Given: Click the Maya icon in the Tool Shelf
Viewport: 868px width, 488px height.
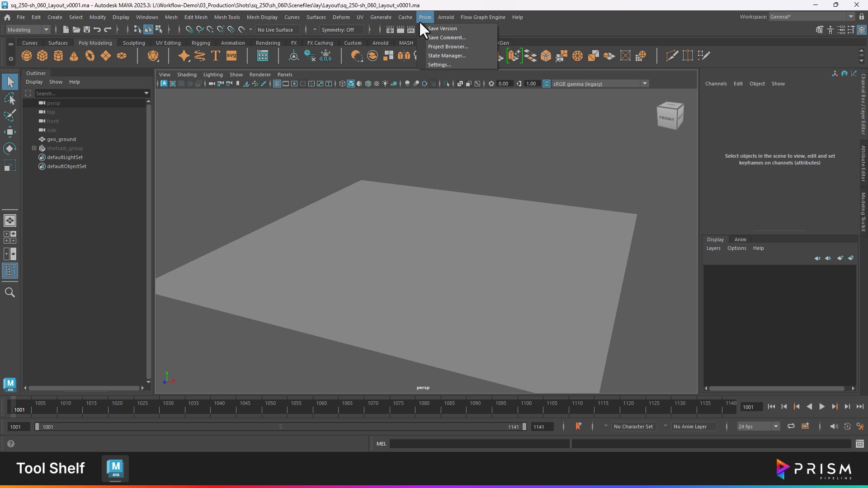Looking at the screenshot, I should pyautogui.click(x=115, y=469).
